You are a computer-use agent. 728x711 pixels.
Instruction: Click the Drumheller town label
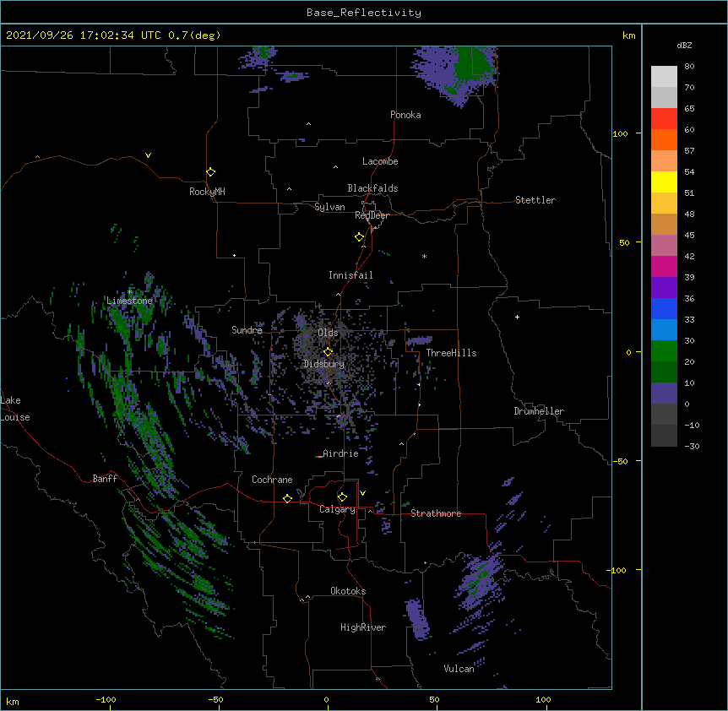pos(539,411)
